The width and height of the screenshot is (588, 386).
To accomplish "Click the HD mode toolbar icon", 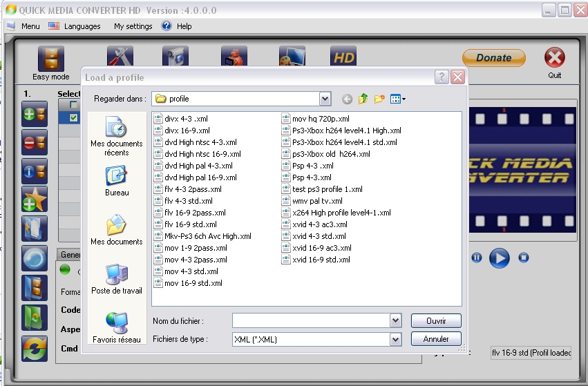I will click(343, 56).
